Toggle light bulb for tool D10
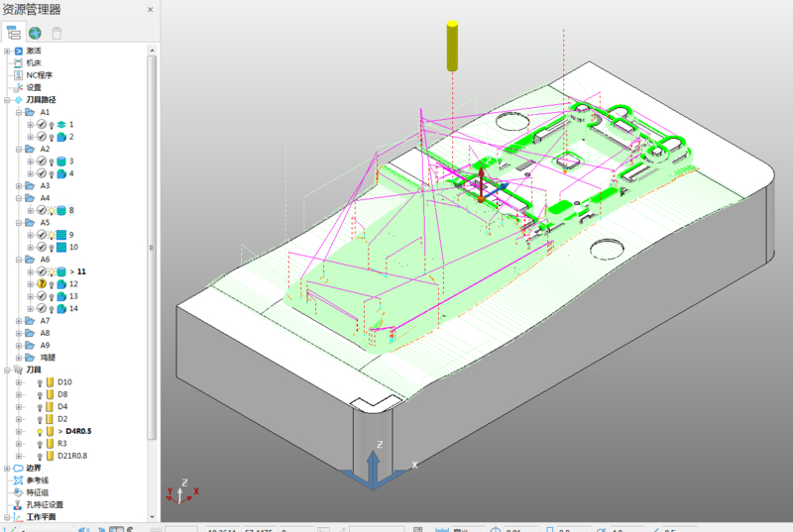 point(40,381)
